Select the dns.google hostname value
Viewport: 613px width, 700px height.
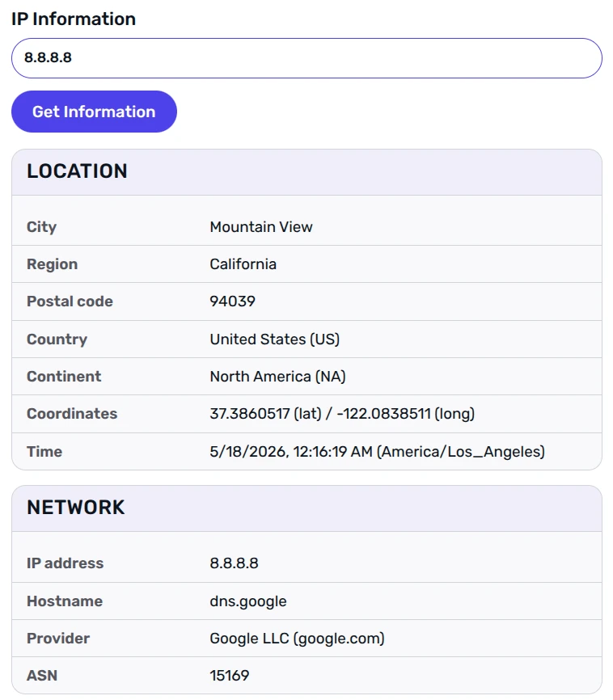pyautogui.click(x=248, y=601)
